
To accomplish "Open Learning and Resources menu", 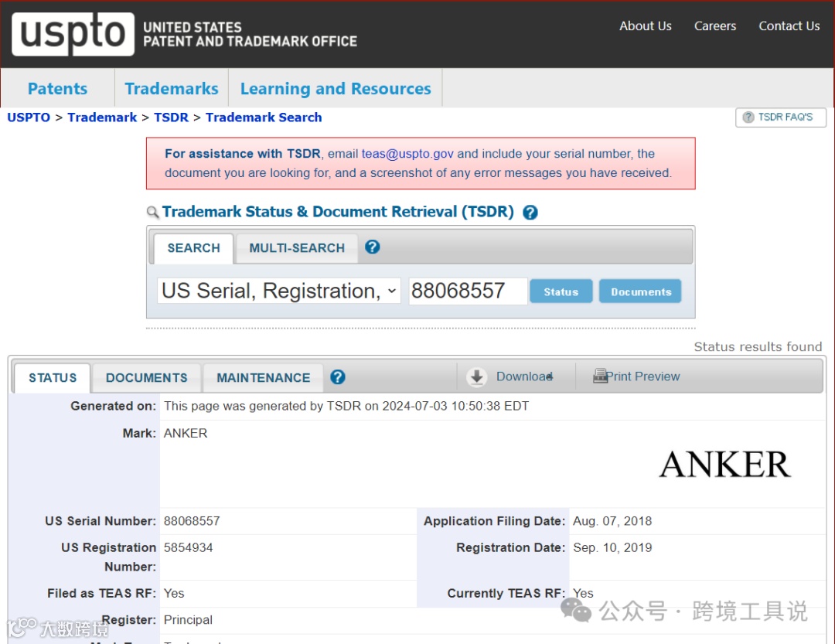I will [x=336, y=88].
